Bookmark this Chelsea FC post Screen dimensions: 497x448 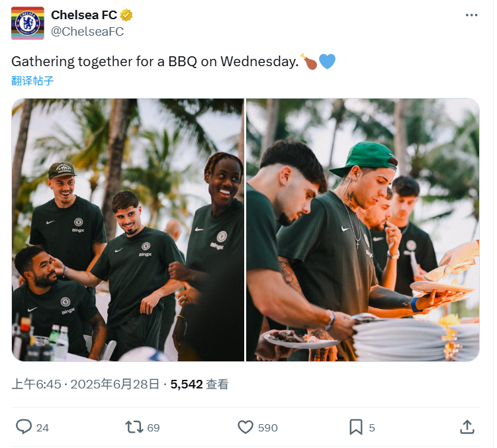point(355,427)
